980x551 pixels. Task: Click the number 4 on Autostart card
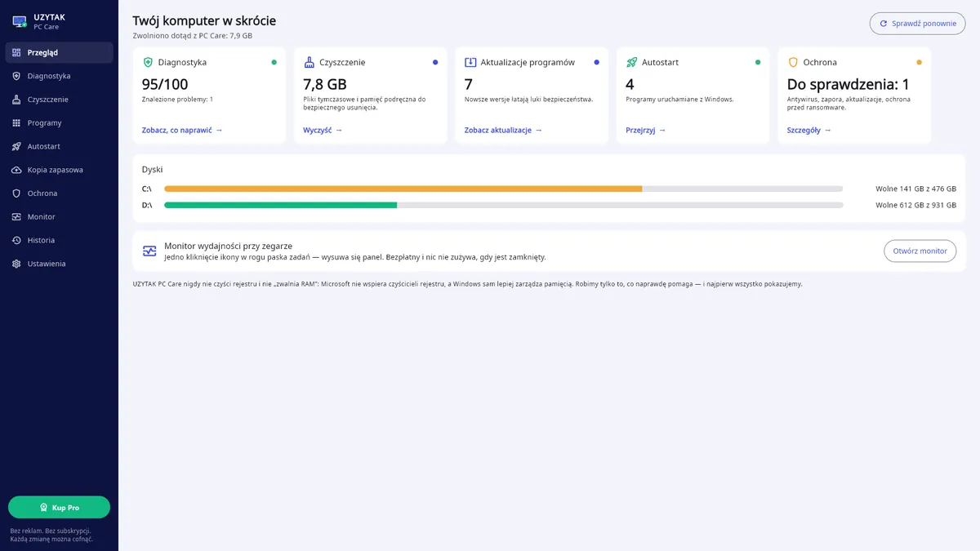point(630,84)
